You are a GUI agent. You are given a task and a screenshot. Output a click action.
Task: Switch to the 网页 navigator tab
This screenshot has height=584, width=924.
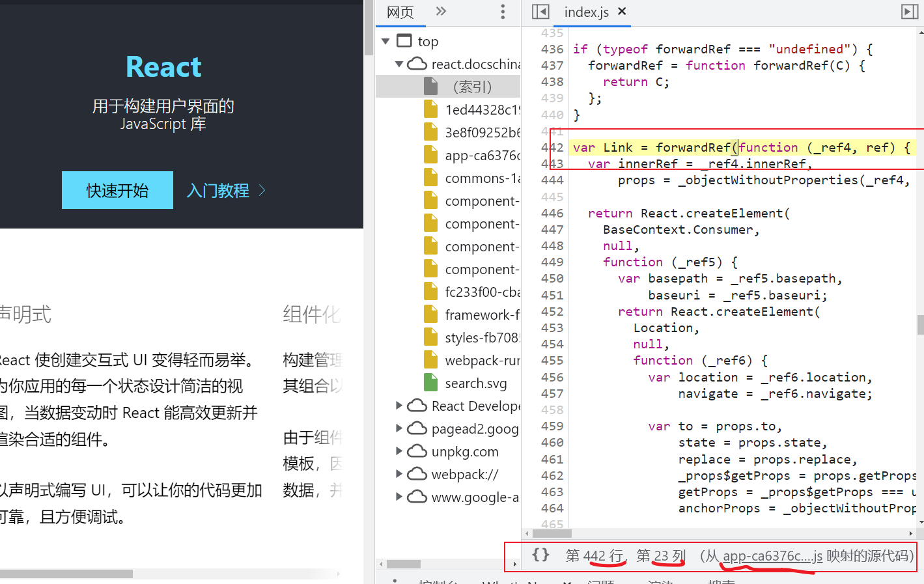point(400,12)
